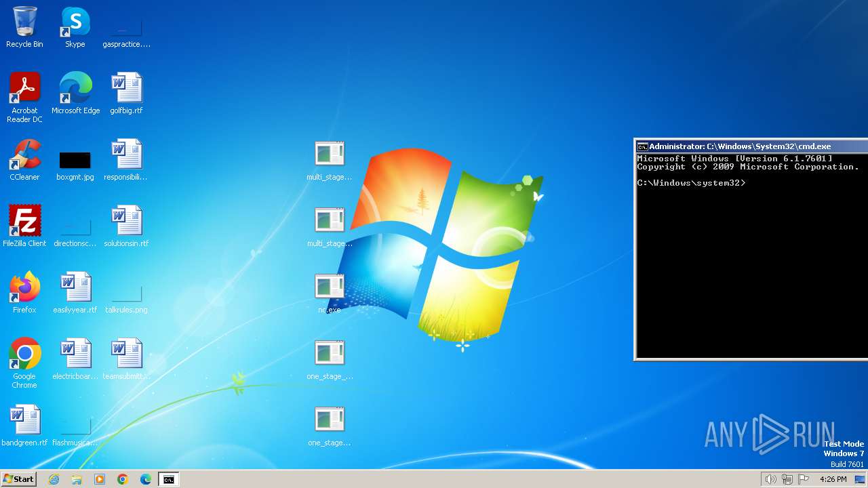The width and height of the screenshot is (868, 488).
Task: Open the volume control in the tray
Action: (770, 479)
